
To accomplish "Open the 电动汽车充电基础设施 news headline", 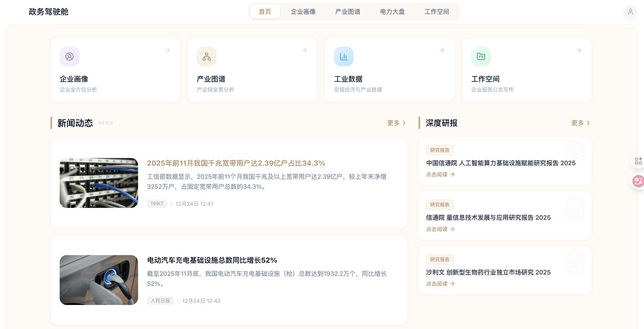I will coord(212,260).
